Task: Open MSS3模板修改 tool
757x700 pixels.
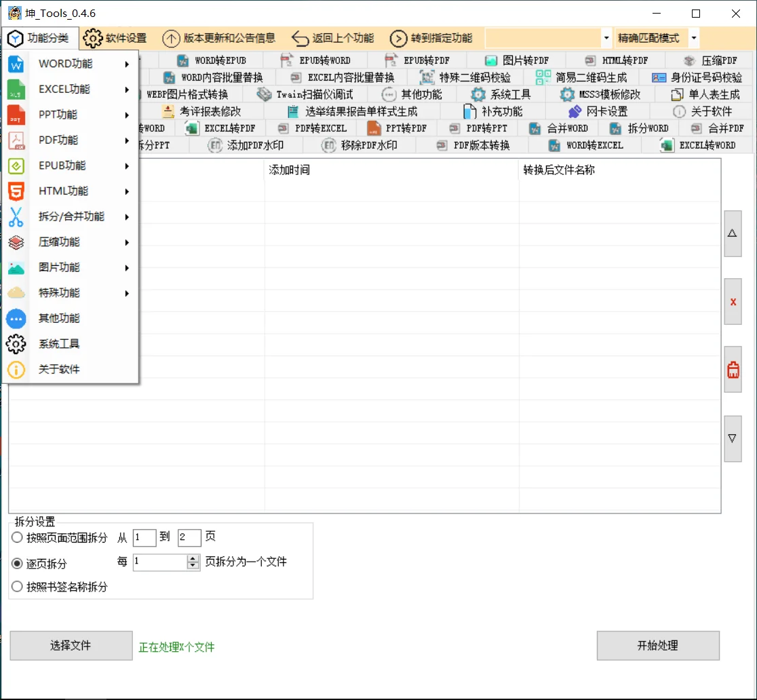Action: click(600, 94)
